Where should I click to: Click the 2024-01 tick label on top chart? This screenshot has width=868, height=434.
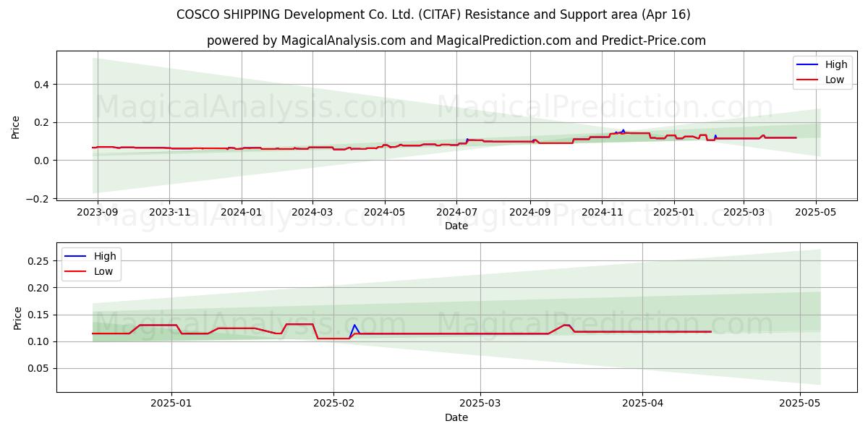[x=241, y=212]
